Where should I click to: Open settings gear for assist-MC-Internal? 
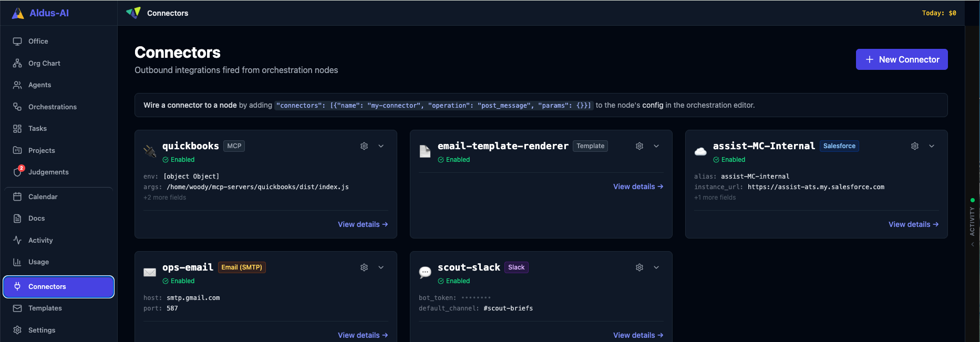click(x=915, y=146)
